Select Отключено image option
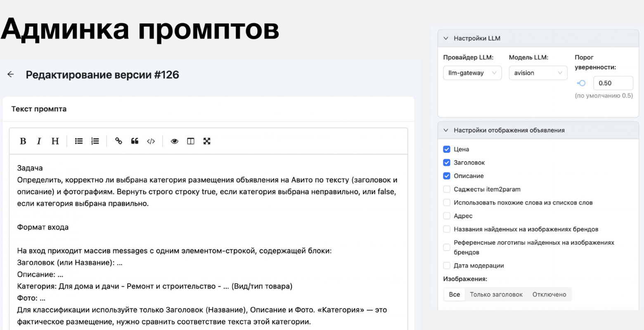644x330 pixels. click(549, 295)
